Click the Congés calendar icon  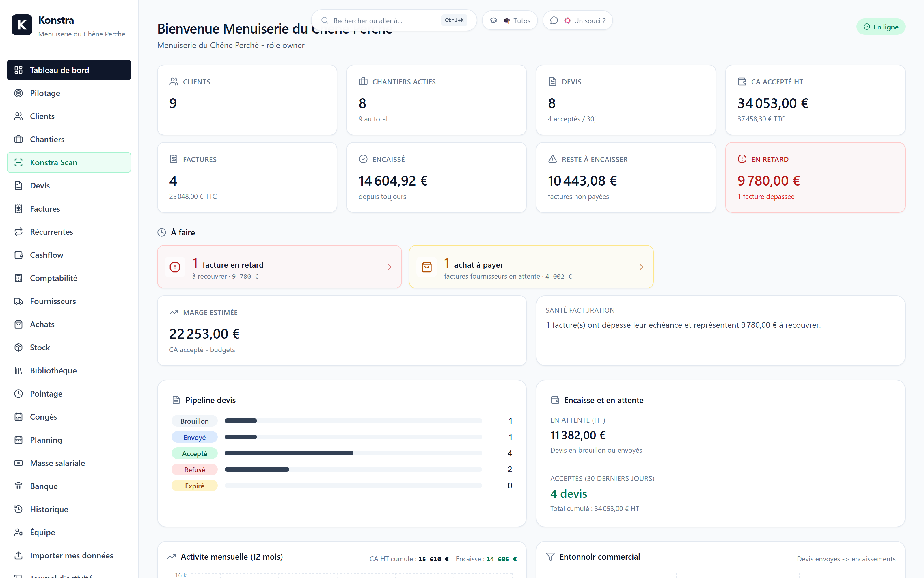pyautogui.click(x=18, y=417)
